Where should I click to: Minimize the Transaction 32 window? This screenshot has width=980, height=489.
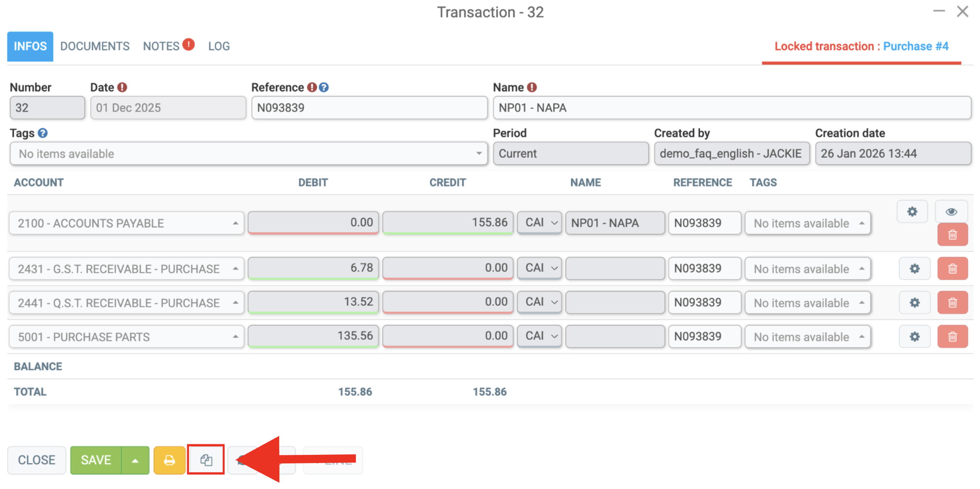click(x=939, y=12)
